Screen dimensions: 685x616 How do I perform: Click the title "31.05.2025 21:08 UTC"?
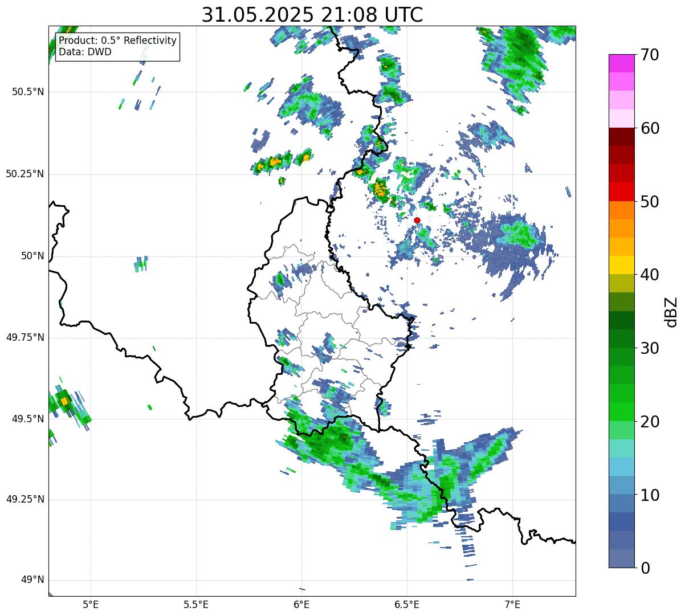tap(312, 15)
